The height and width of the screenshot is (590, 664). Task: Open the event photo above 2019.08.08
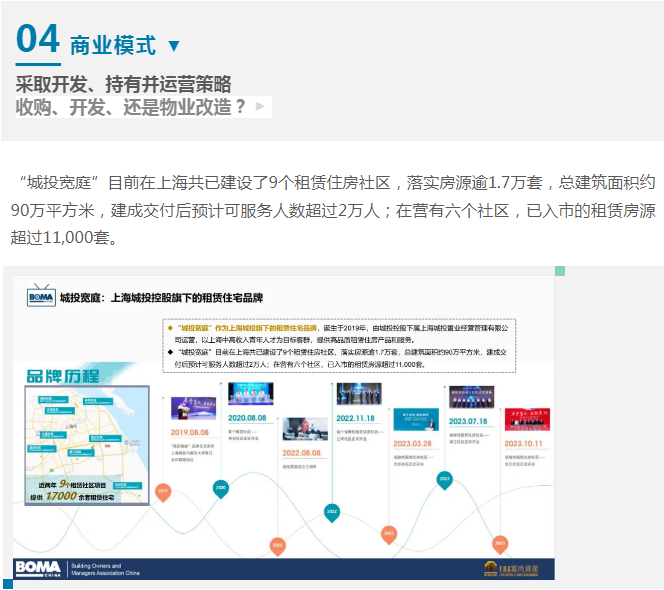point(194,408)
